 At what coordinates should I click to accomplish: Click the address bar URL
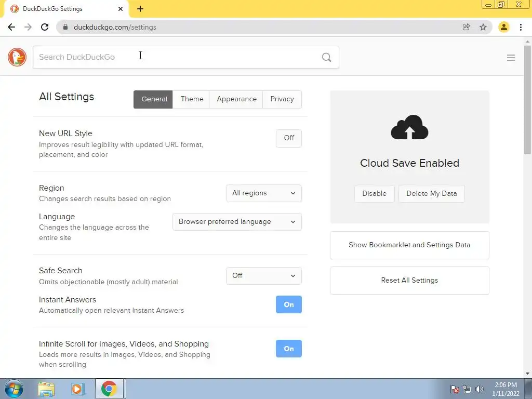click(115, 27)
